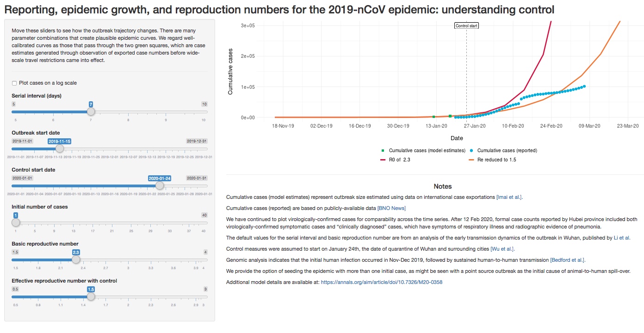
Task: Click the Basic reproductive number slider handle
Action: [x=75, y=259]
